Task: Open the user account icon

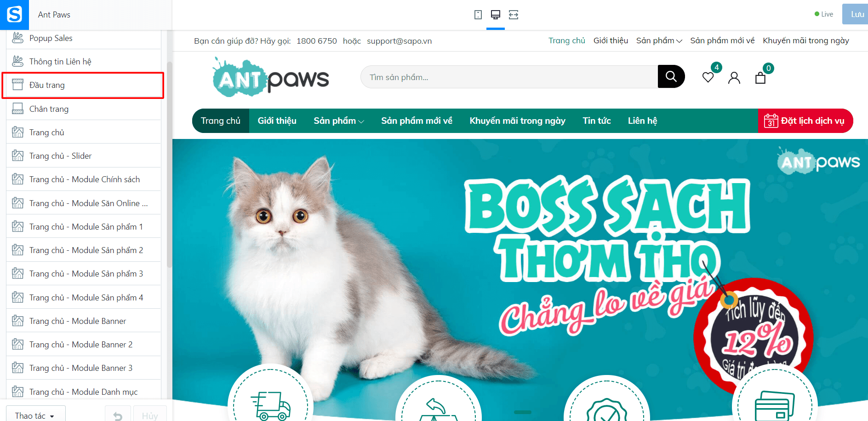Action: tap(734, 78)
